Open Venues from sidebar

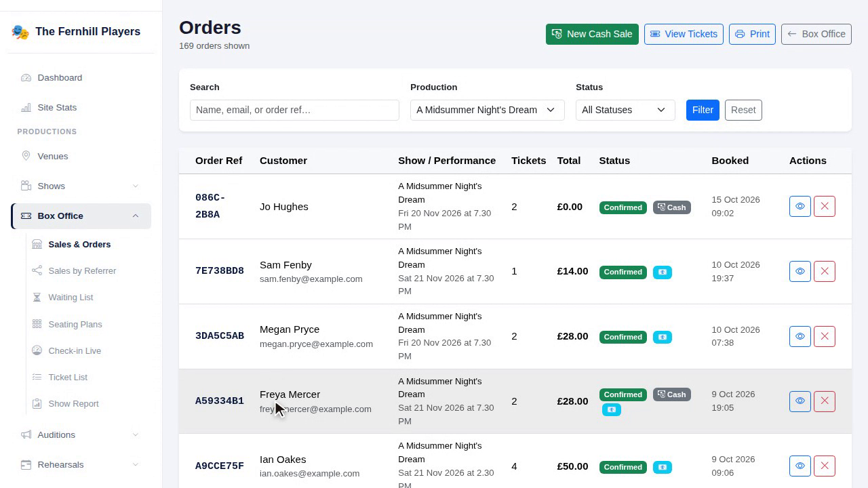tap(81, 156)
